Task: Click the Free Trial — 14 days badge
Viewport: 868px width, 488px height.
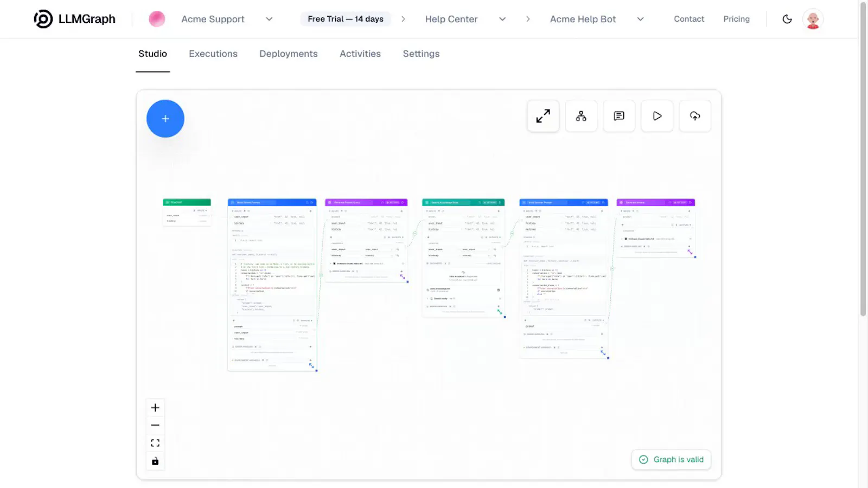Action: pos(346,19)
